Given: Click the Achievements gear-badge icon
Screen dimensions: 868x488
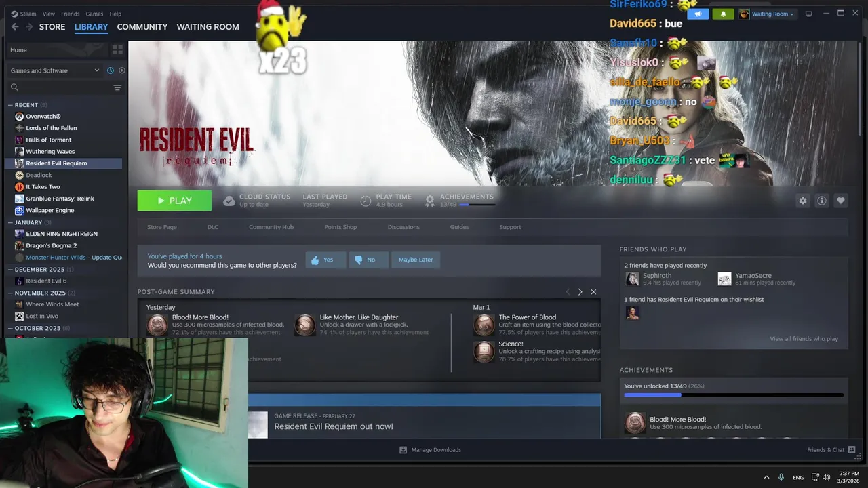Looking at the screenshot, I should [430, 201].
